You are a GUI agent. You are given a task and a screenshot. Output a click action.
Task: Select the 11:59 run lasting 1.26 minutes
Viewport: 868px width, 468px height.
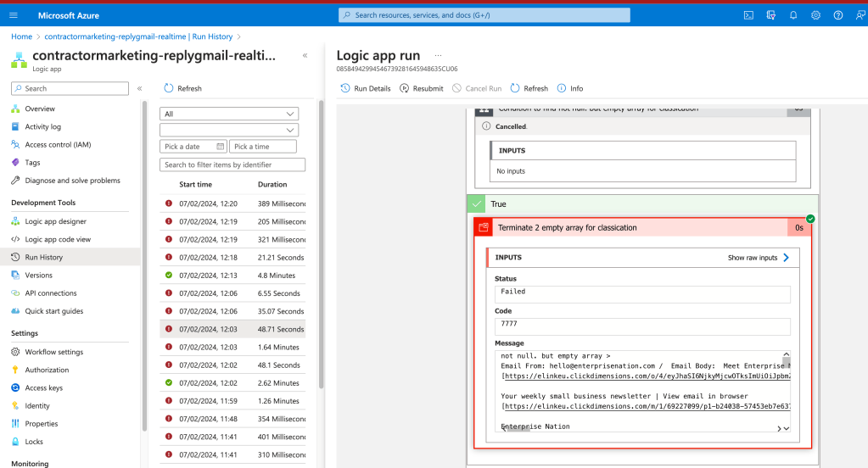(232, 401)
